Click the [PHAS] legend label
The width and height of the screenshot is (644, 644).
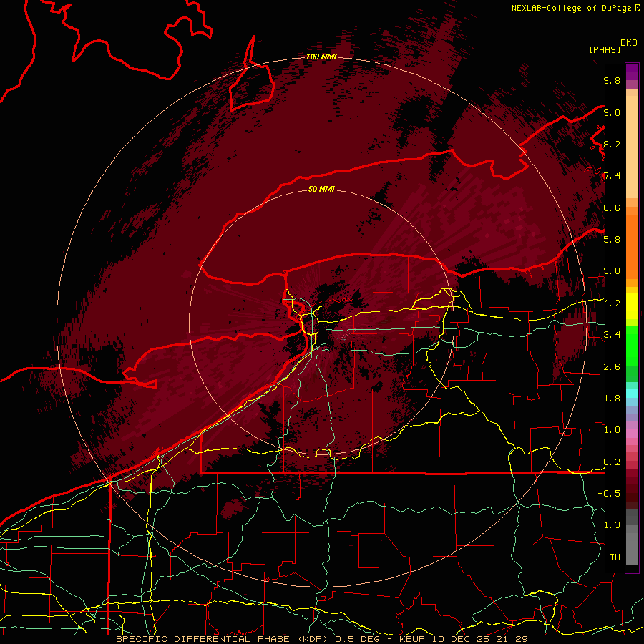coord(605,49)
